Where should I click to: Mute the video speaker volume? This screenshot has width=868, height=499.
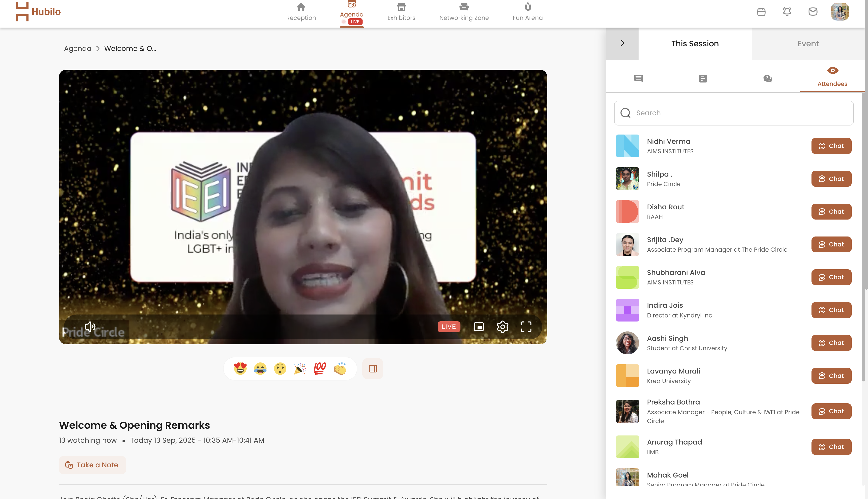pos(90,327)
